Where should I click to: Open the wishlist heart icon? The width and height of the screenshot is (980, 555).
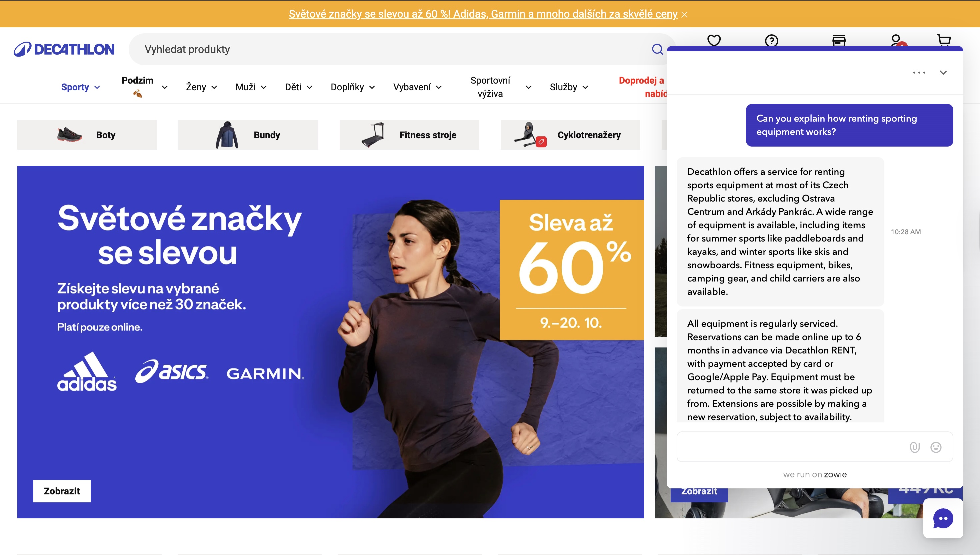pos(714,40)
